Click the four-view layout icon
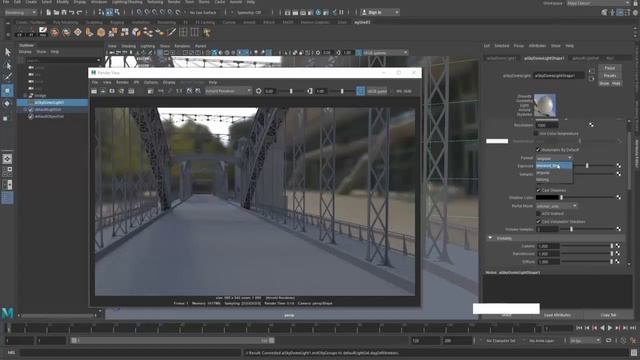Screen dimensions: 640x360 point(7,171)
